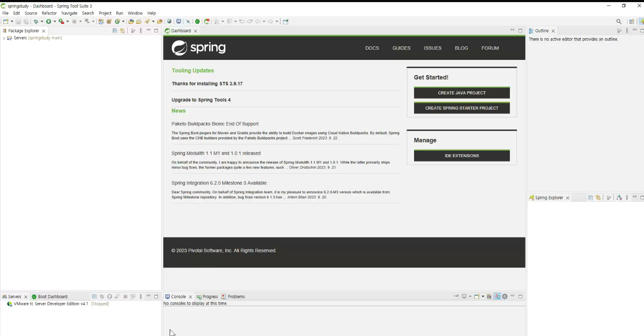This screenshot has height=336, width=644.
Task: Open the Window menu
Action: pyautogui.click(x=135, y=13)
